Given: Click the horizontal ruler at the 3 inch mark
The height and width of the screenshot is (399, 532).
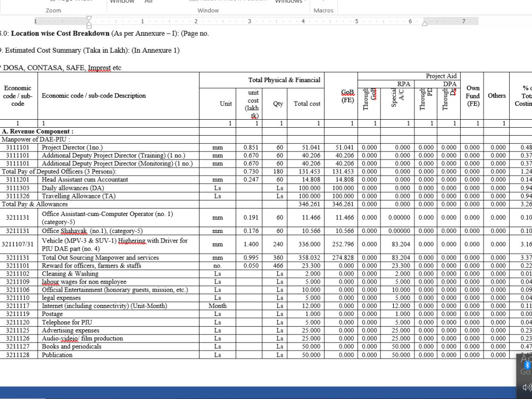Looking at the screenshot, I should coord(250,21).
